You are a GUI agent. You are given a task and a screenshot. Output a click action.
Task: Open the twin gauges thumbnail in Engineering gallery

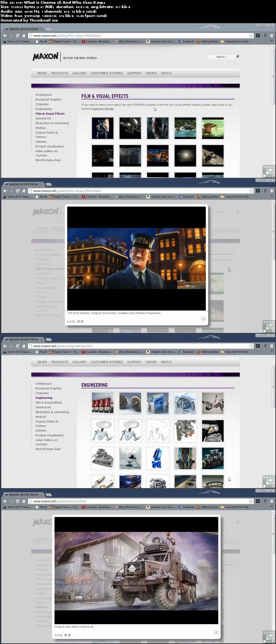pyautogui.click(x=130, y=403)
